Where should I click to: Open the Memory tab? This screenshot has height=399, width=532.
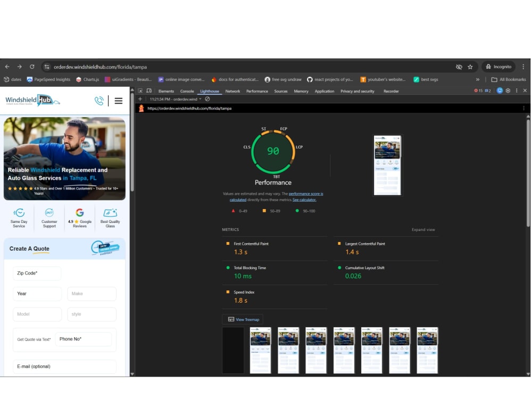click(x=301, y=92)
